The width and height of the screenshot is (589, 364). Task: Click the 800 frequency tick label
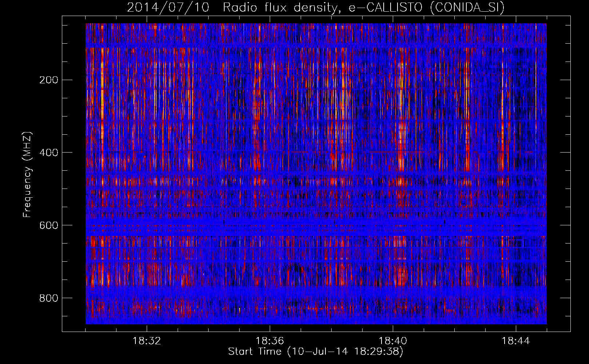49,298
